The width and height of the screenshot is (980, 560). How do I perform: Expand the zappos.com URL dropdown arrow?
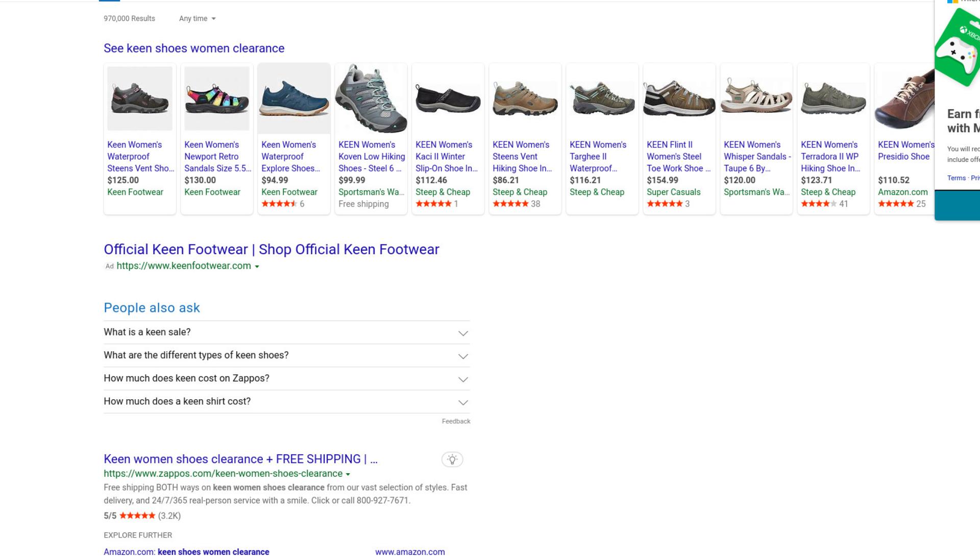click(348, 474)
